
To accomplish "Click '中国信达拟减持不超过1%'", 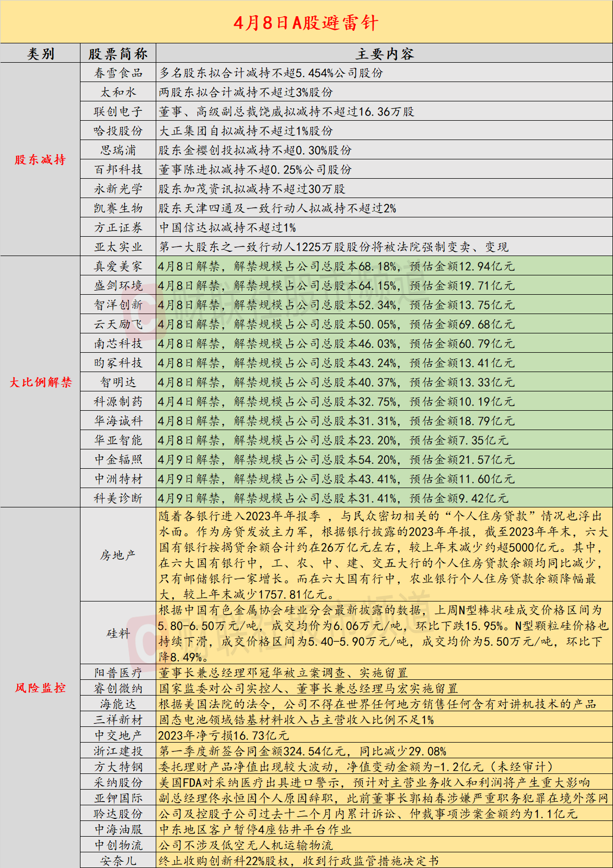I will coord(227,228).
